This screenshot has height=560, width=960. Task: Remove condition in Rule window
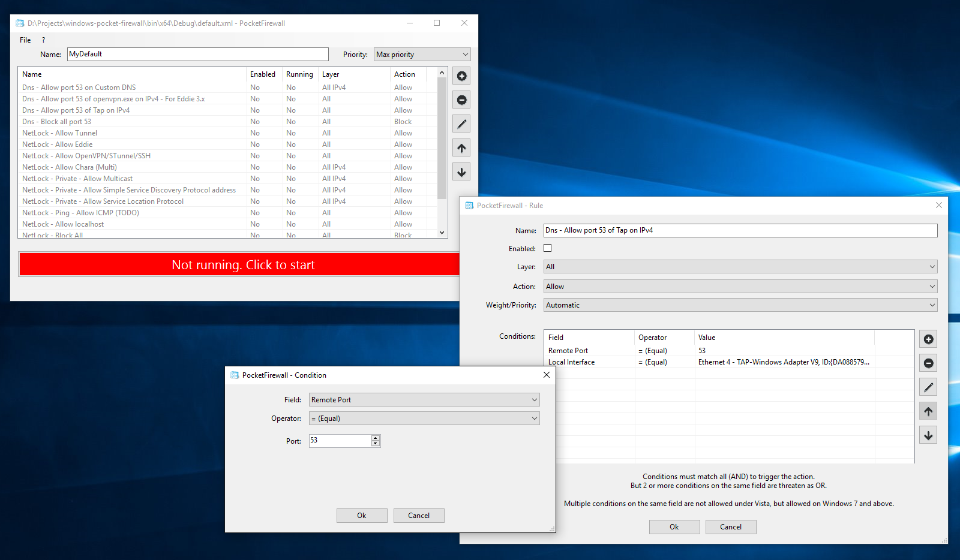[928, 363]
